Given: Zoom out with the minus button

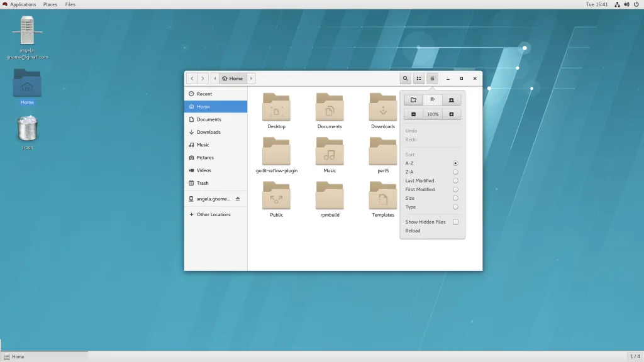Looking at the screenshot, I should pos(414,114).
